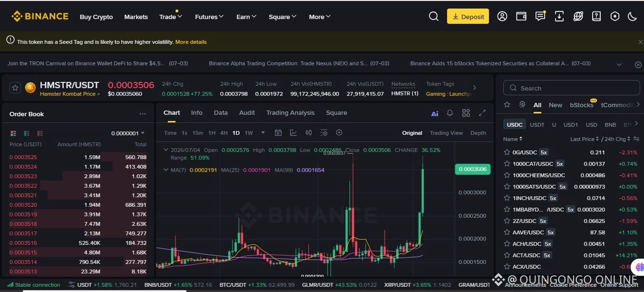Image resolution: width=644 pixels, height=292 pixels.
Task: Toggle favorites star filter in market list
Action: pos(507,105)
